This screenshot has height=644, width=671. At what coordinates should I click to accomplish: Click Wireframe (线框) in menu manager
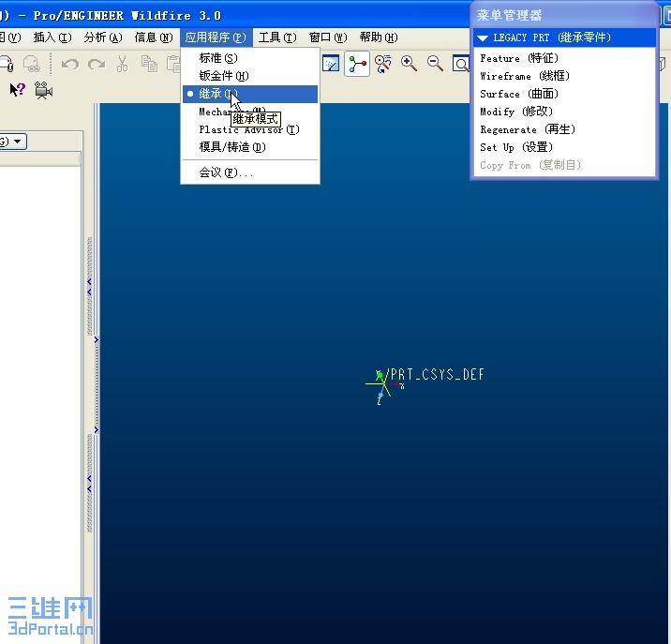coord(564,76)
